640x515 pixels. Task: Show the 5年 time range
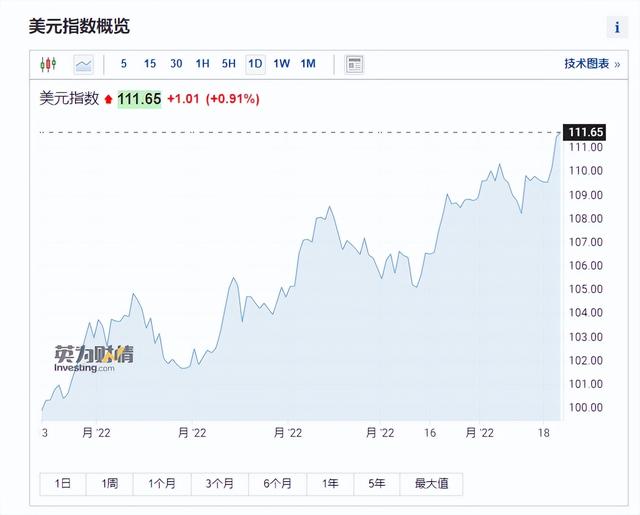point(377,484)
